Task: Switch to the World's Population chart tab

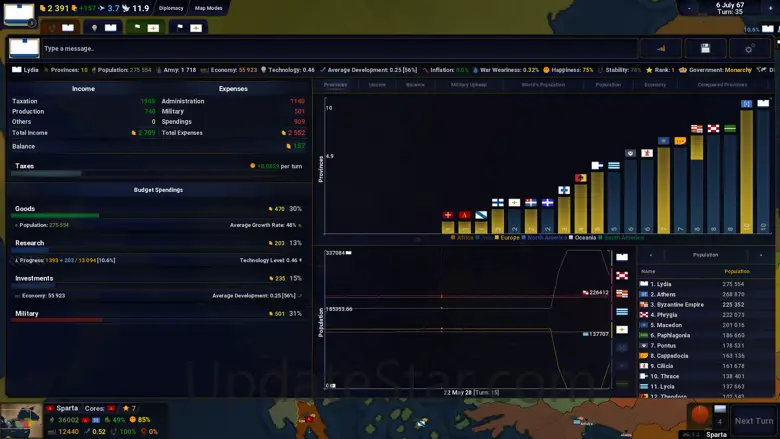Action: pyautogui.click(x=543, y=85)
